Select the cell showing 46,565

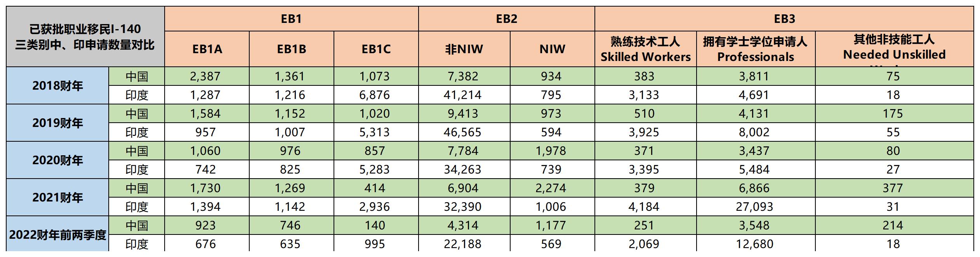(462, 132)
